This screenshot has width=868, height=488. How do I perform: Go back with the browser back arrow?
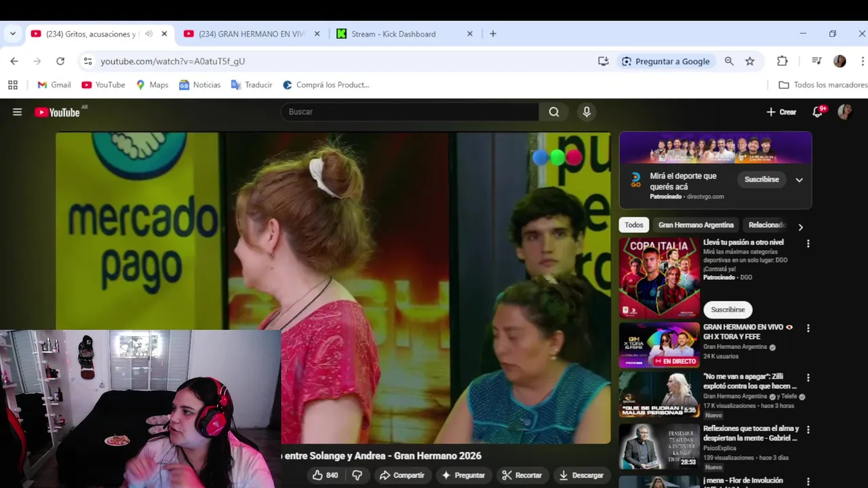pyautogui.click(x=14, y=61)
